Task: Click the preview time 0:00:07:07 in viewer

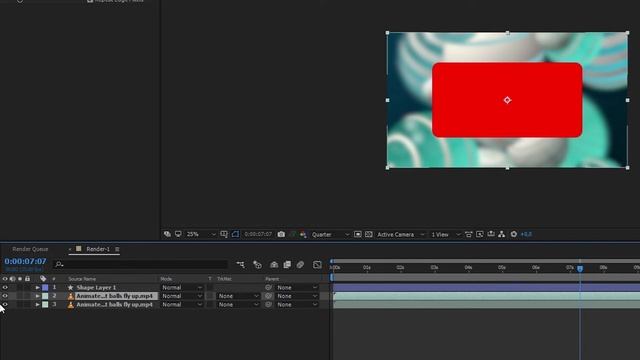Action: (x=258, y=234)
